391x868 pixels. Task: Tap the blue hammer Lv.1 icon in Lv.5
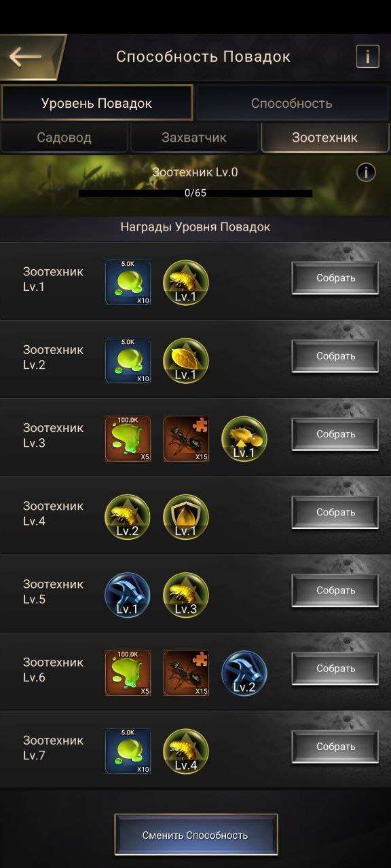click(x=128, y=595)
